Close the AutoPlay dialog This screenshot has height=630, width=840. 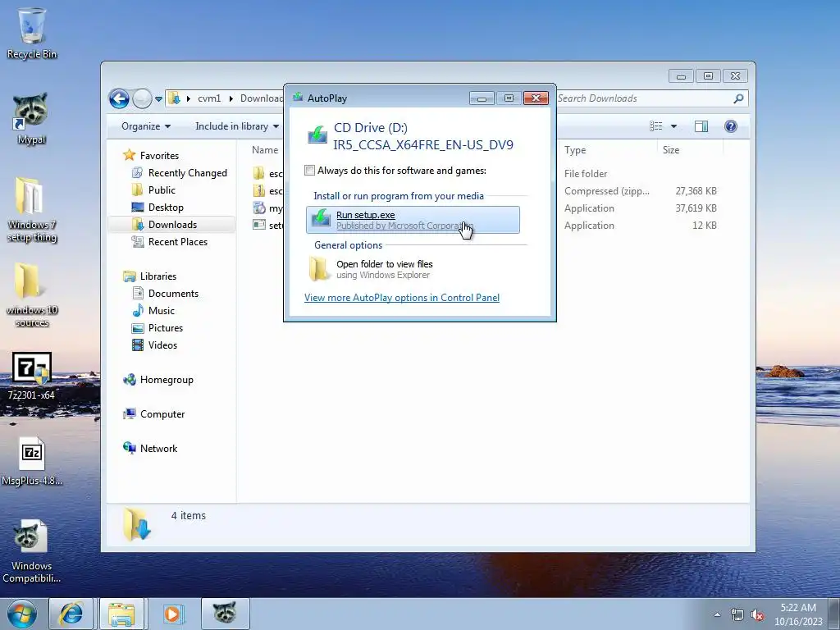click(536, 98)
